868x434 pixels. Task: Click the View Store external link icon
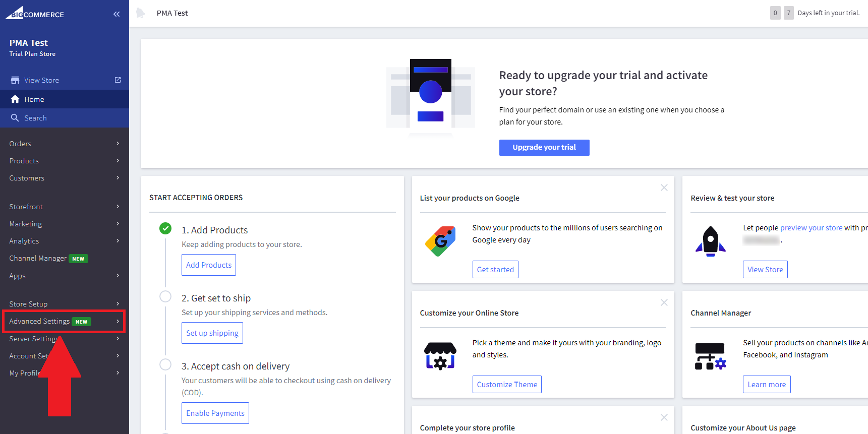118,80
